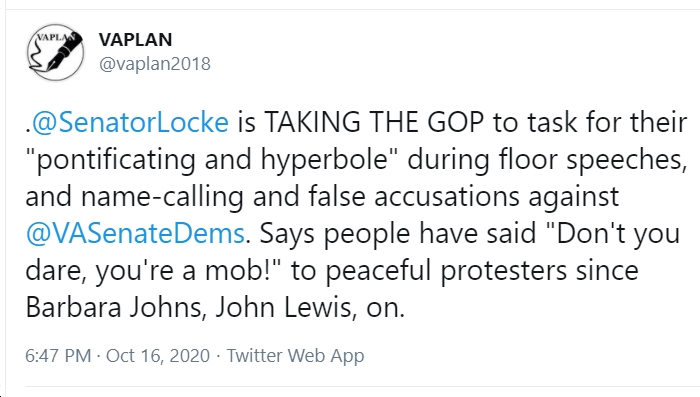Select the words "Barbara Johns" in tweet
The height and width of the screenshot is (397, 700).
point(114,308)
